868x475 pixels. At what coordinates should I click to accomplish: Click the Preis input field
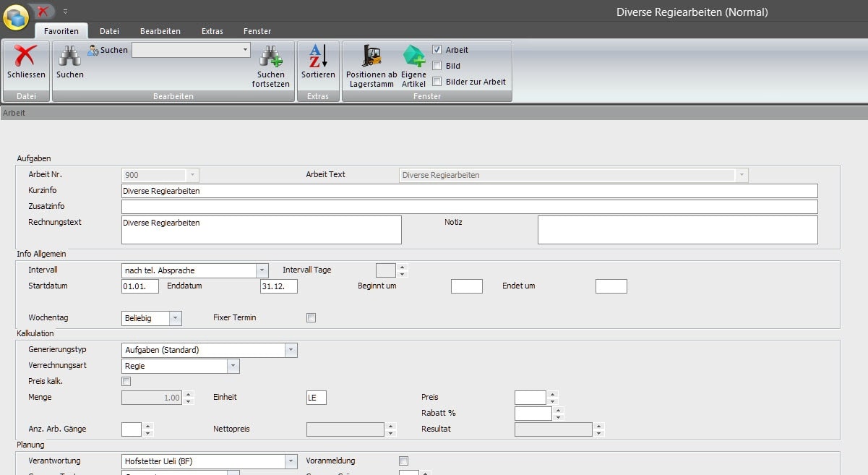(x=530, y=398)
